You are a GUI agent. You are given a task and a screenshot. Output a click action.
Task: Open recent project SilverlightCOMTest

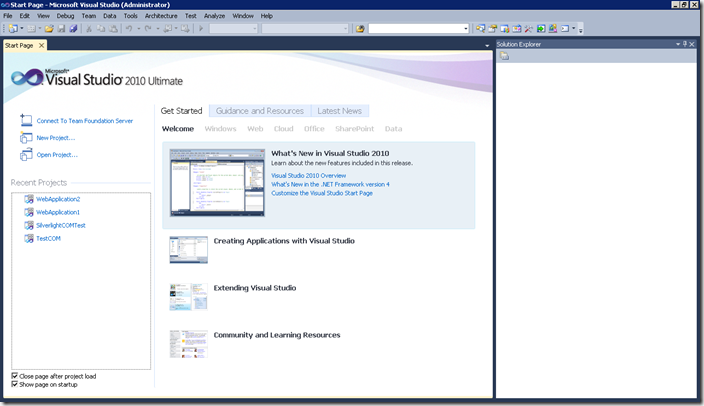click(x=61, y=225)
